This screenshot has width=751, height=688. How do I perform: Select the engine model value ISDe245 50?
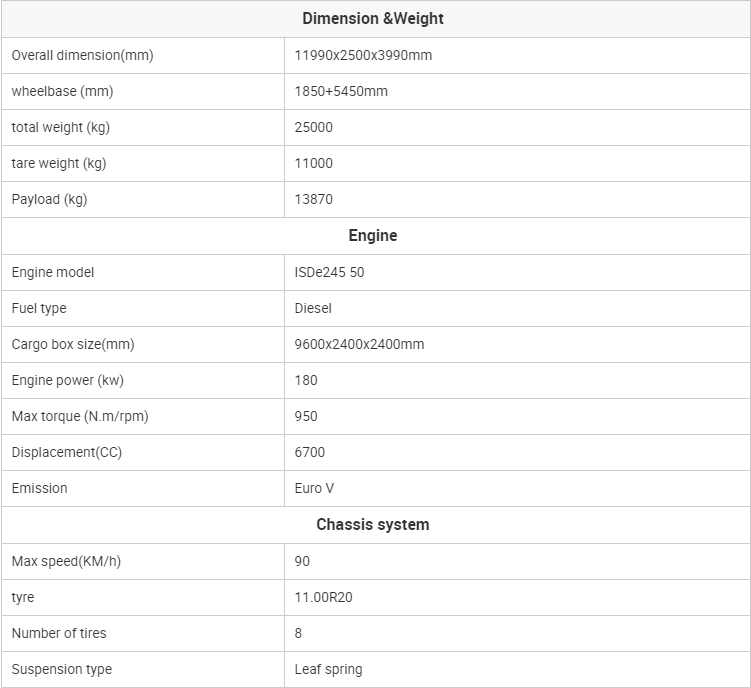click(330, 272)
